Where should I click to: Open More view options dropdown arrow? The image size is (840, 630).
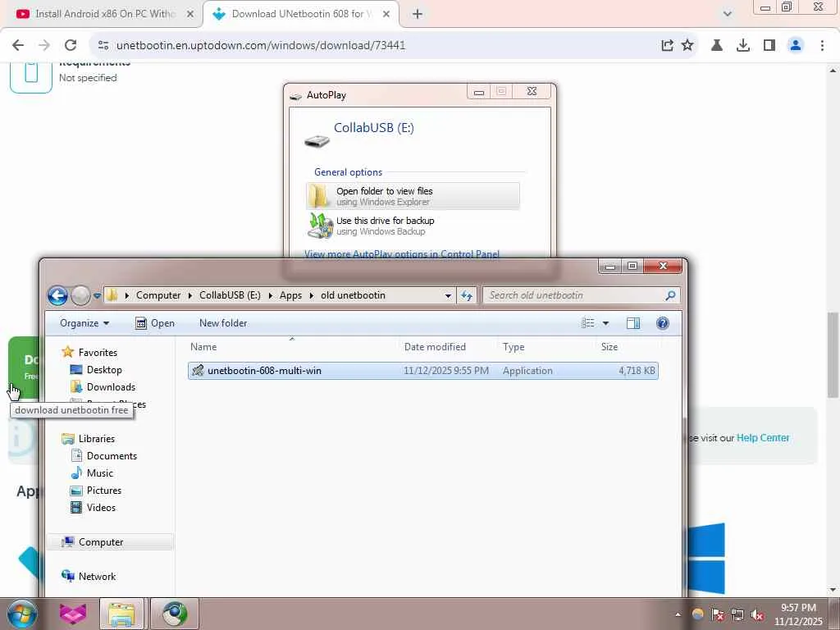pyautogui.click(x=605, y=323)
